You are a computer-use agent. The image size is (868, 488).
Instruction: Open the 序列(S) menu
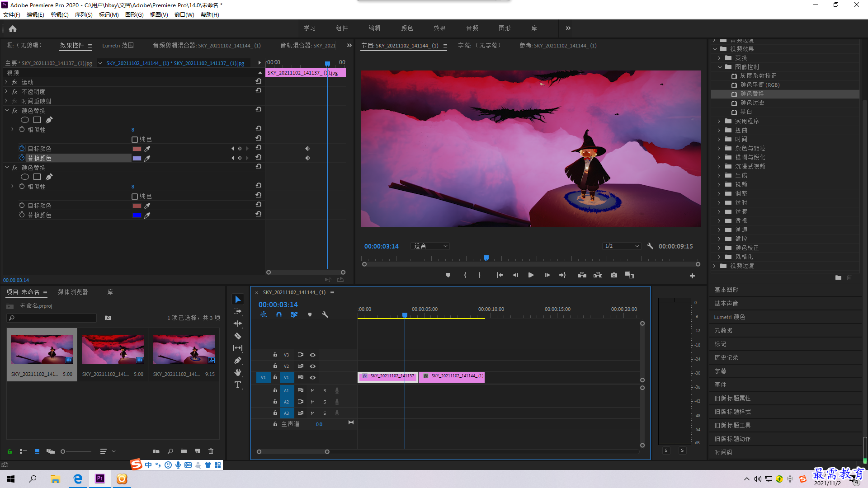pos(84,15)
